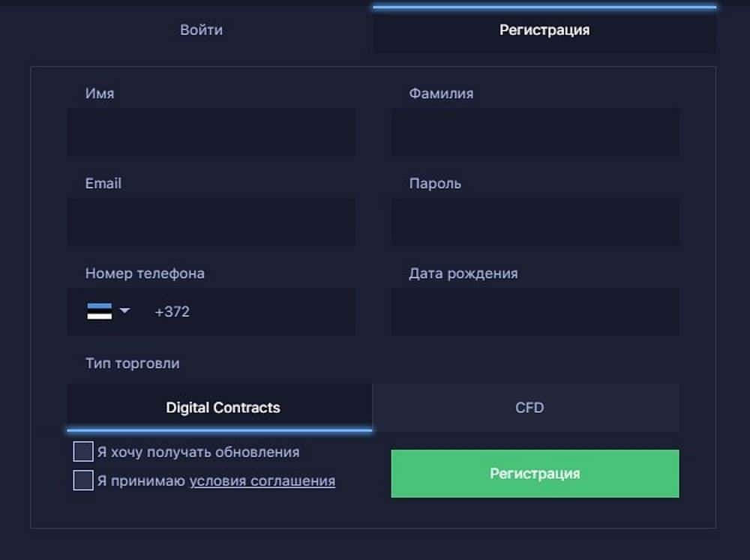Open the country code dropdown arrow
This screenshot has width=750, height=560.
point(125,311)
